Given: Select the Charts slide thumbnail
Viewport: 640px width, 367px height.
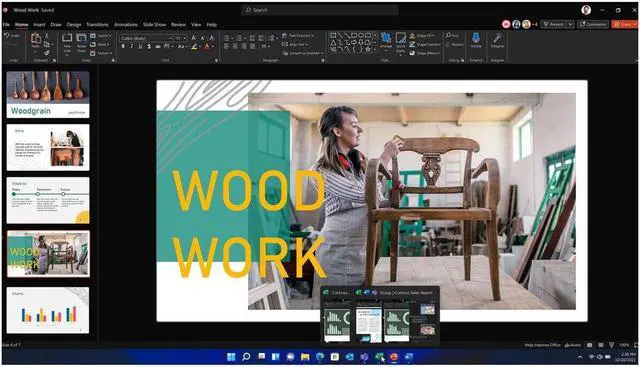Looking at the screenshot, I should 48,310.
